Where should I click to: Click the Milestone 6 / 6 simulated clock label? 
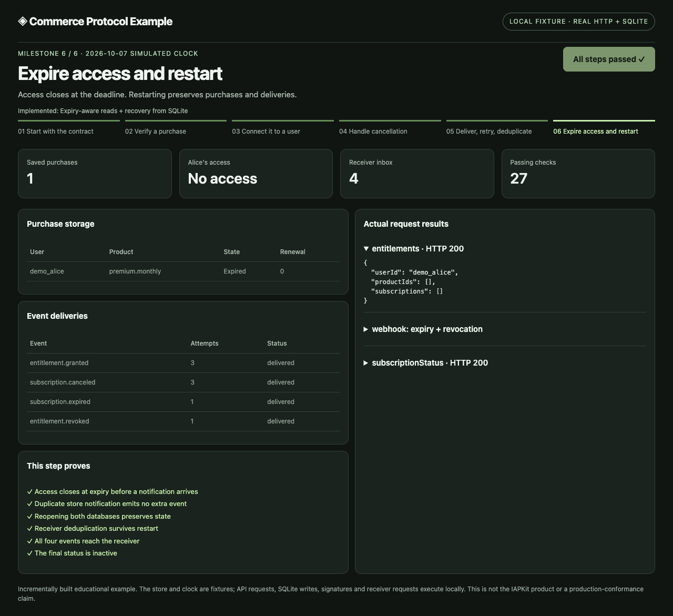108,54
